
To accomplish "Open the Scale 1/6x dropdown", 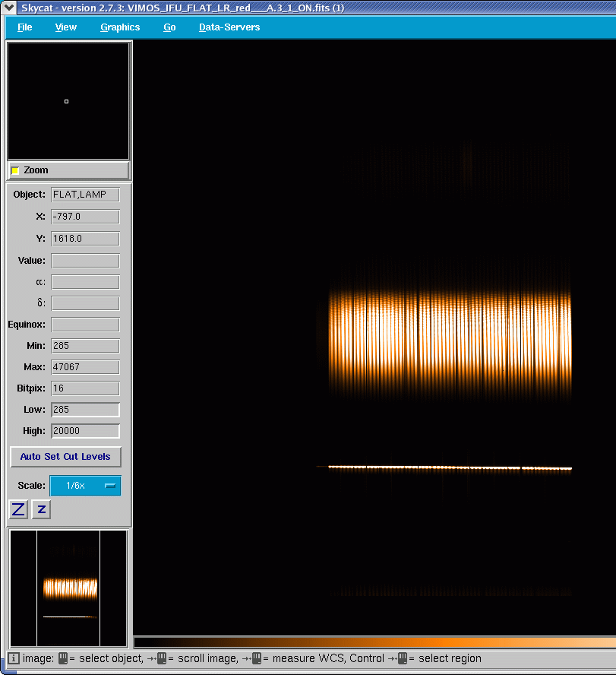I will pyautogui.click(x=85, y=486).
